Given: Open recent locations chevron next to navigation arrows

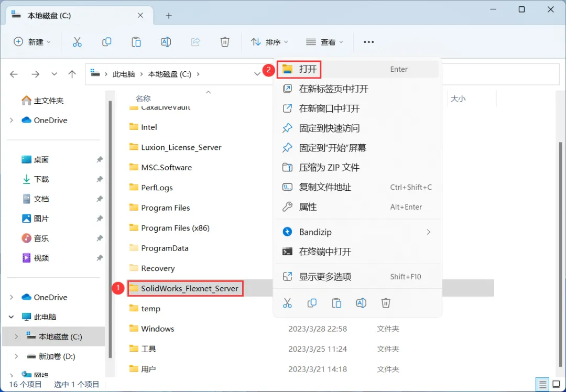Looking at the screenshot, I should (54, 74).
